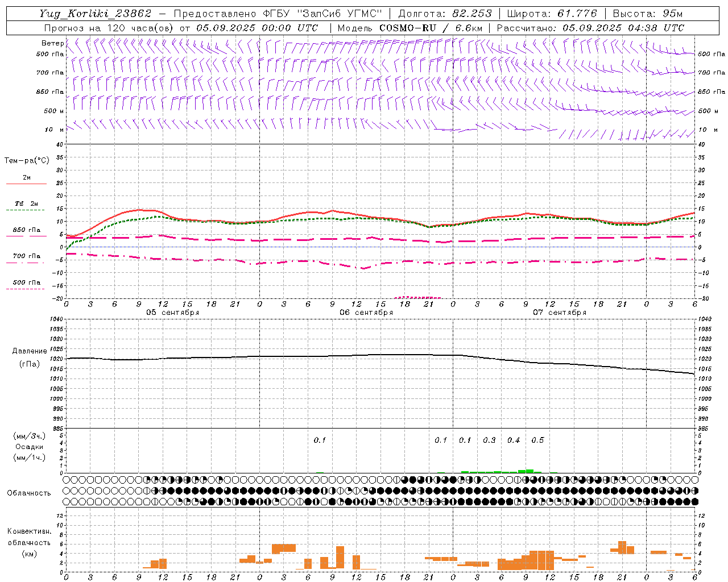
Task: Click the 0.4 precipitation amount value
Action: click(514, 440)
